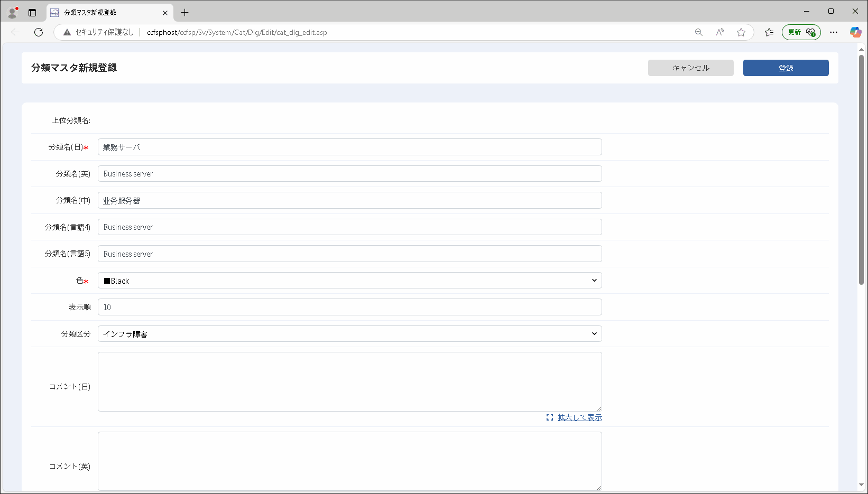Image resolution: width=868 pixels, height=494 pixels.
Task: Click the page vertical scrollbar thumb
Action: [x=861, y=170]
